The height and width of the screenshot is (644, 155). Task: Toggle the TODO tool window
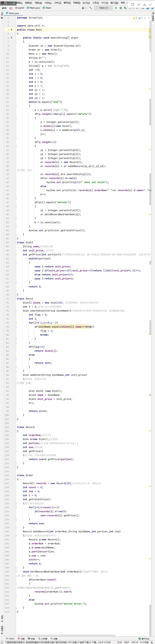(10, 639)
